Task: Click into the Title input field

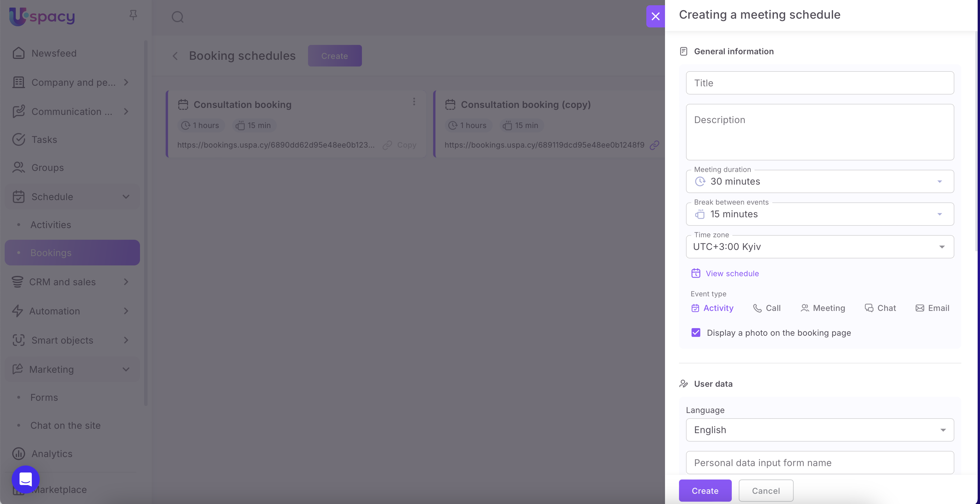Action: point(820,83)
